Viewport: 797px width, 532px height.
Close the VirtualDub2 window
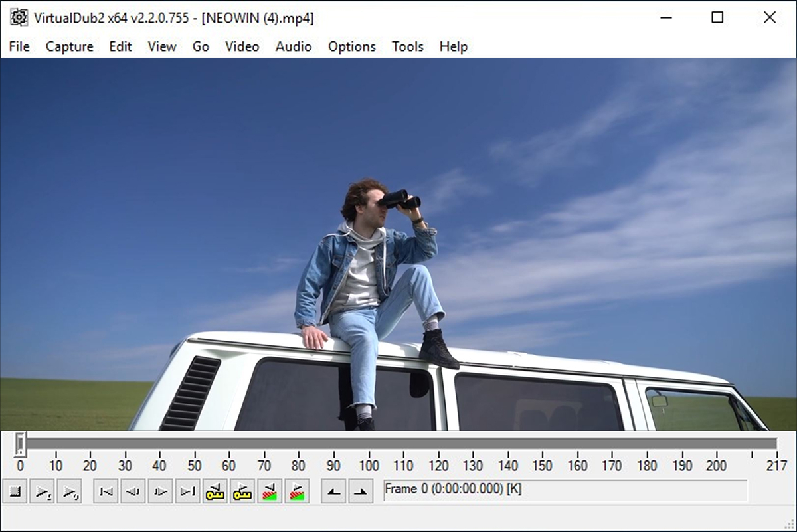[770, 18]
